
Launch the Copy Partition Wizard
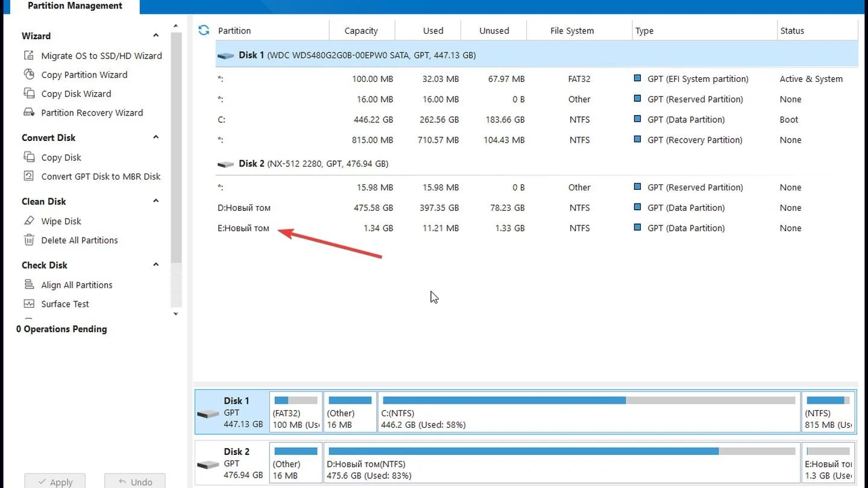click(x=84, y=75)
